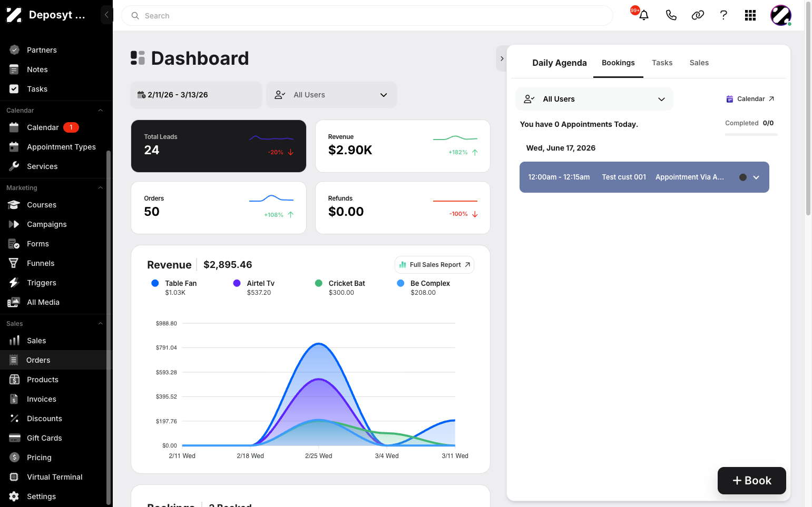Open the Calendar link in agenda
812x507 pixels.
pyautogui.click(x=750, y=99)
